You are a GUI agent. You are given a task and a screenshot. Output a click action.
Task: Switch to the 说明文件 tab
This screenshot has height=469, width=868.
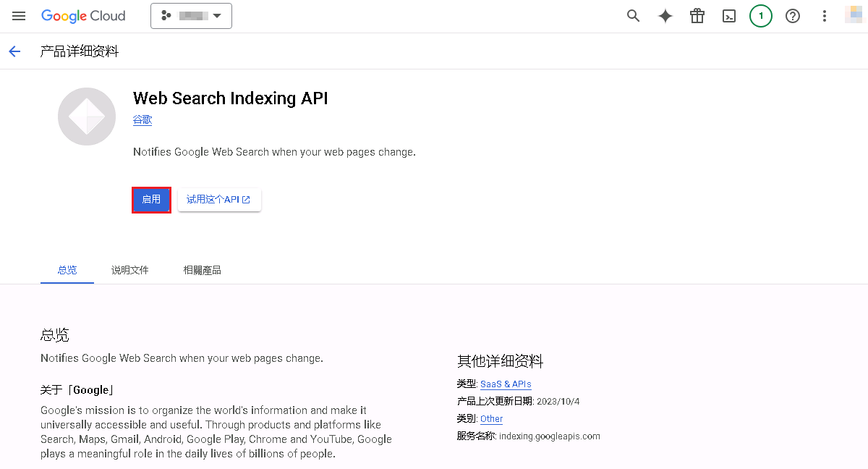click(130, 270)
